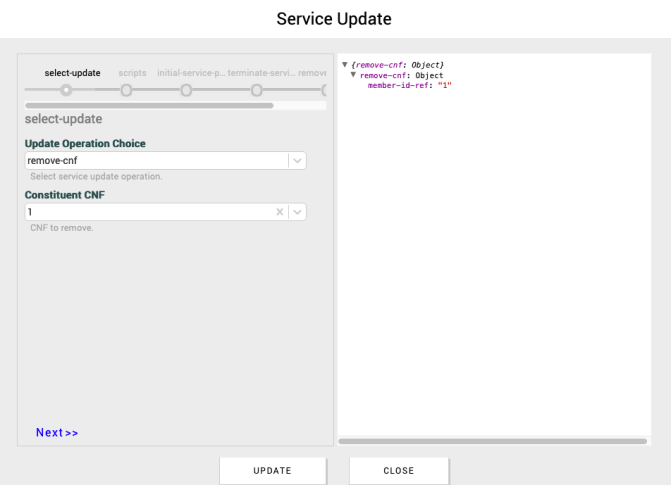Screen dimensions: 671x485
Task: Focus the remove-cnf operation field
Action: pyautogui.click(x=155, y=161)
